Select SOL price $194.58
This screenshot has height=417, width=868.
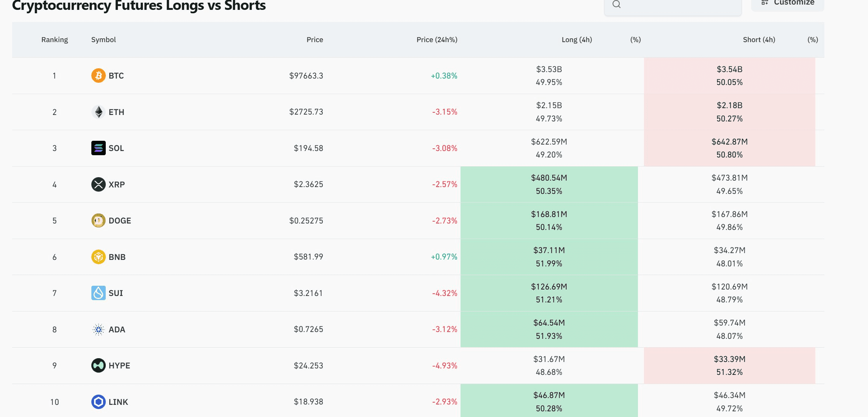tap(309, 148)
